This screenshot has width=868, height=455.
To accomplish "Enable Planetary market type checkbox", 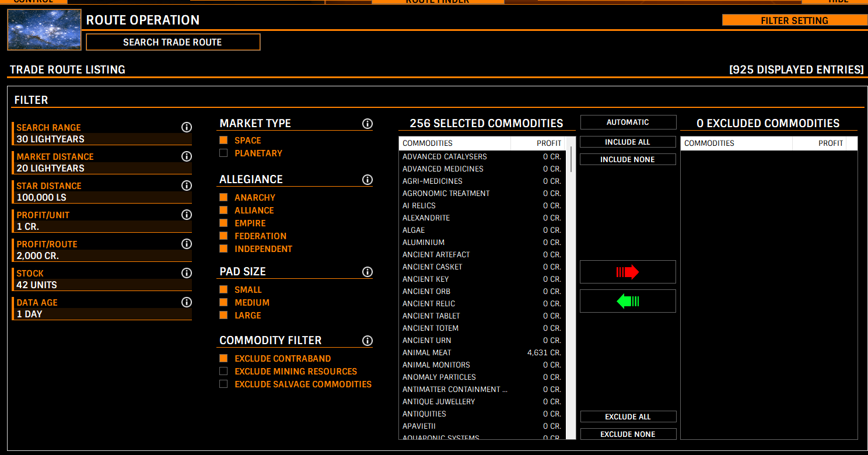I will point(223,153).
